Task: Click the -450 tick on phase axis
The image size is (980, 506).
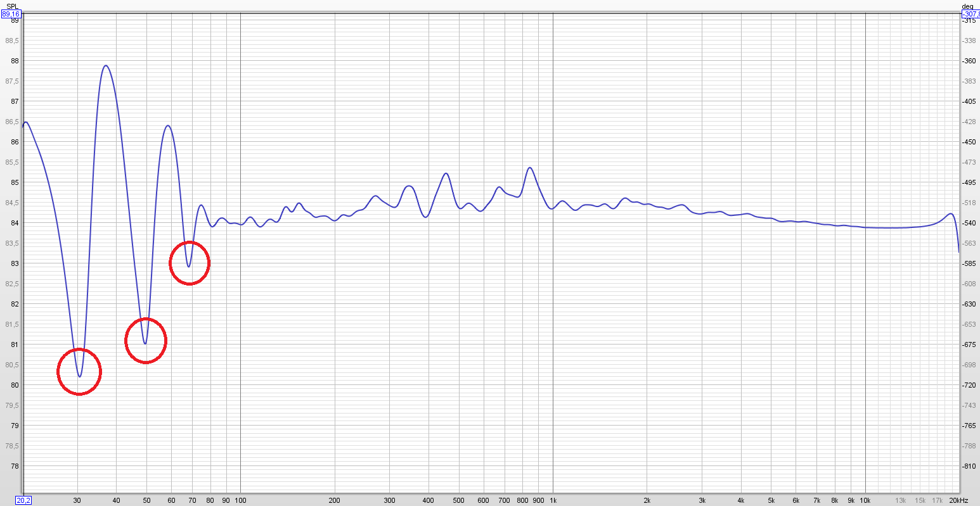Action: (969, 142)
